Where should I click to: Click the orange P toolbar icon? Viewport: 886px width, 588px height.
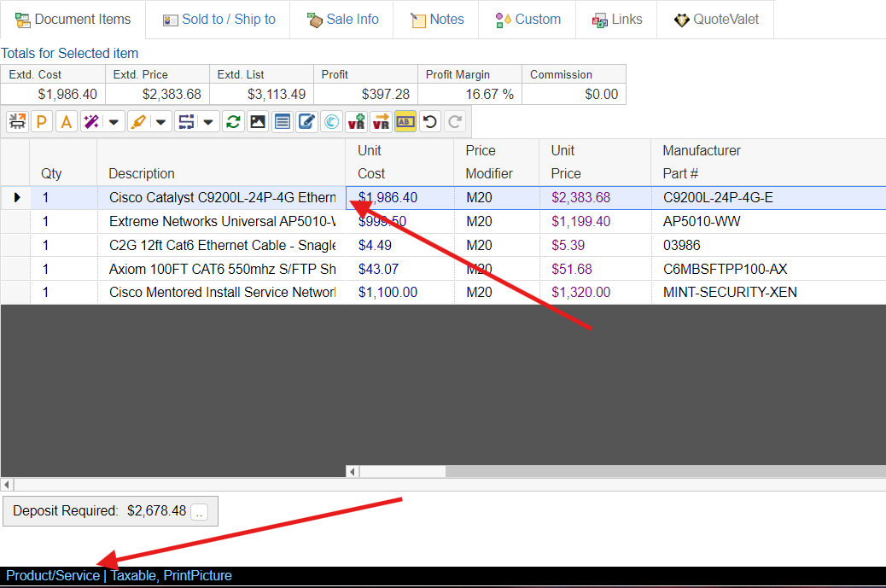(x=42, y=122)
